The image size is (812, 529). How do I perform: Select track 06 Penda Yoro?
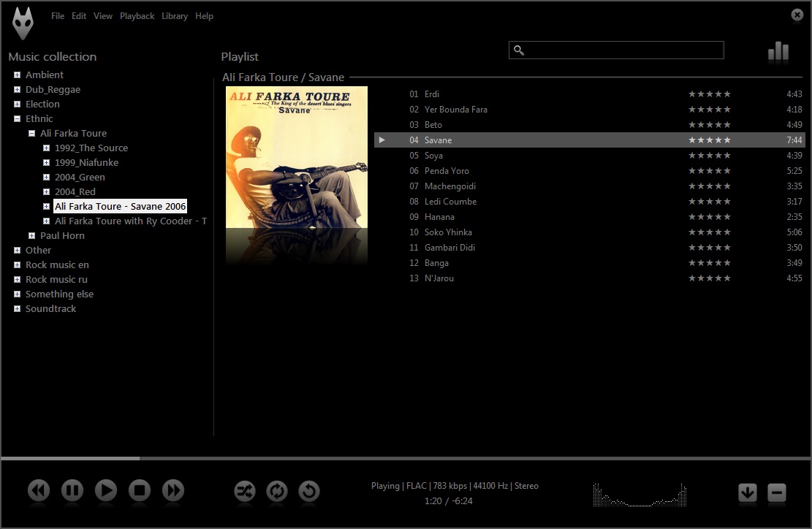(x=588, y=171)
